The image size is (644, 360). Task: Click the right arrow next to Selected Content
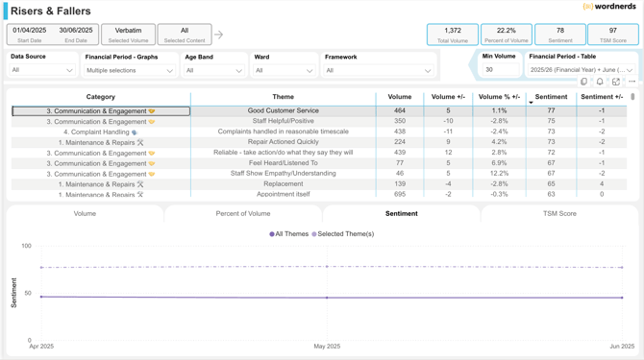pos(218,35)
